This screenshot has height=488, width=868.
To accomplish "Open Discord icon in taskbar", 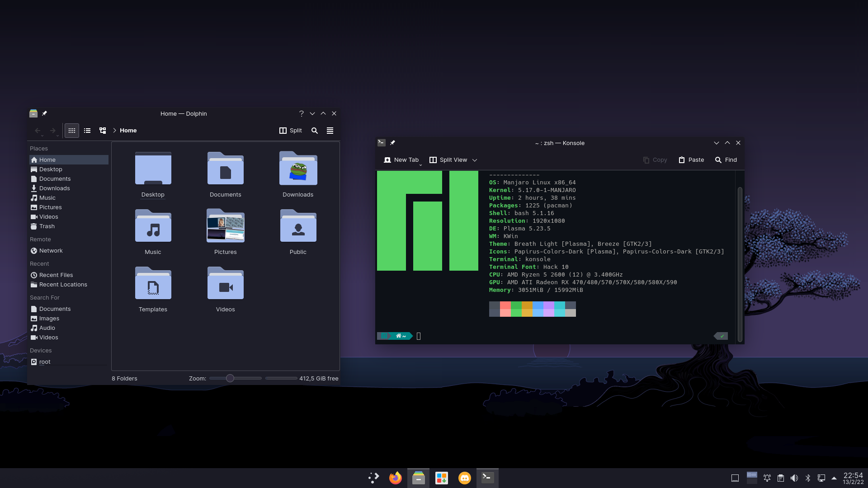I will point(464,478).
